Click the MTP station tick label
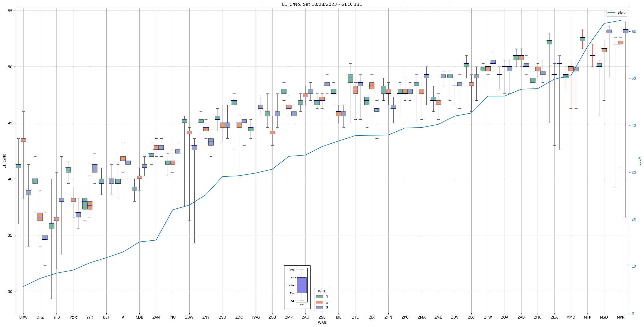Image resolution: width=644 pixels, height=327 pixels. click(x=587, y=317)
